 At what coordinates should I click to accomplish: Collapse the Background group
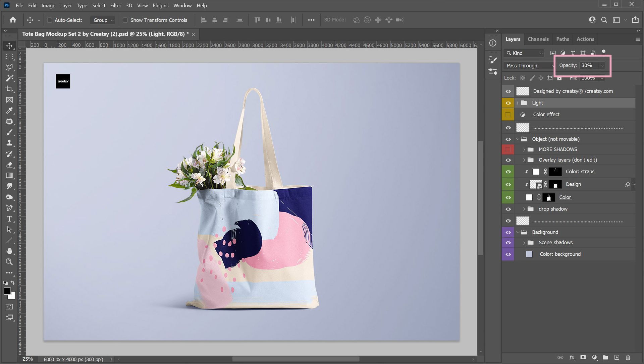518,232
